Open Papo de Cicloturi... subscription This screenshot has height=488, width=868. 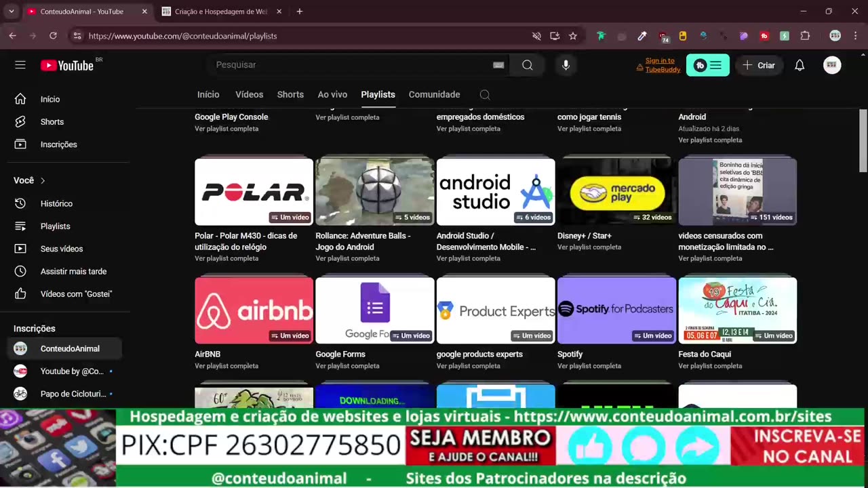(65, 394)
